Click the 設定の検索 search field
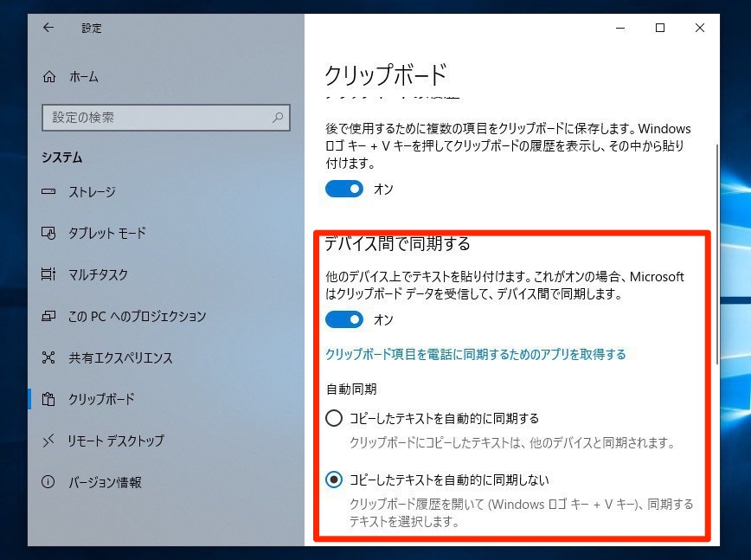 (x=166, y=118)
